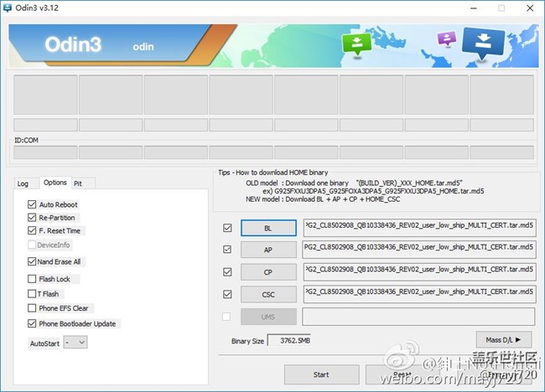545x392 pixels.
Task: Minimize the Odin3 window
Action: click(x=474, y=8)
